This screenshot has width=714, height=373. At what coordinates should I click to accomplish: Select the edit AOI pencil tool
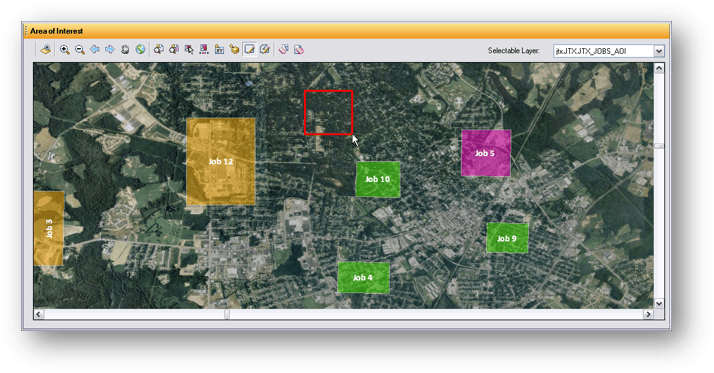tap(265, 49)
